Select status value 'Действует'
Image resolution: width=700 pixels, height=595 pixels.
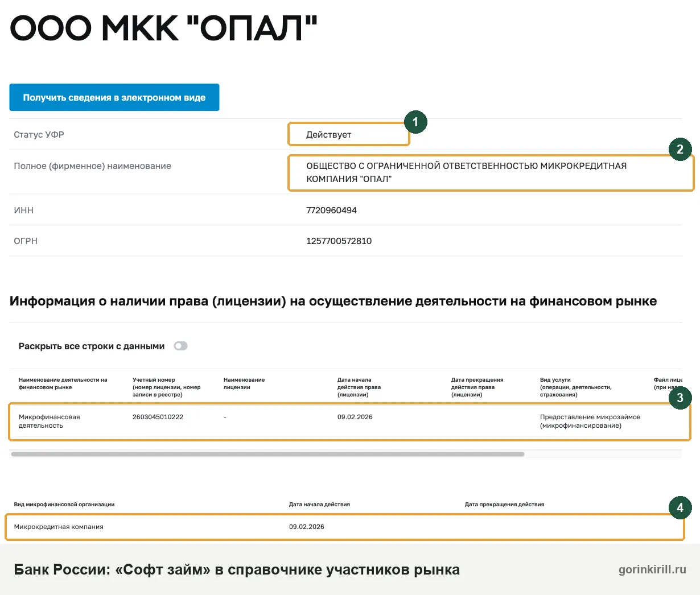pyautogui.click(x=328, y=135)
